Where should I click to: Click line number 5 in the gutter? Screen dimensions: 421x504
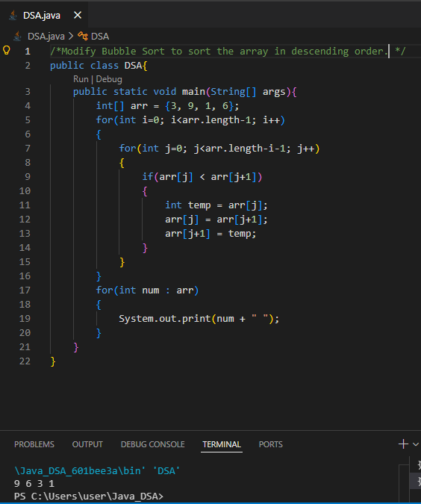[28, 120]
